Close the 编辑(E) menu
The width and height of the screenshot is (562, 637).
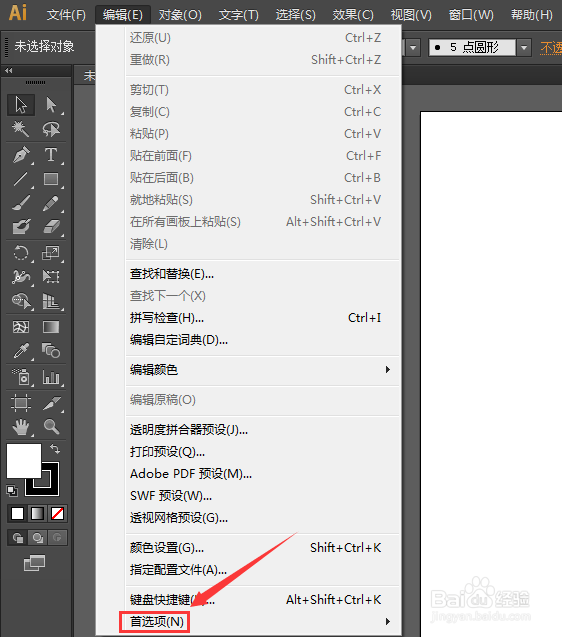tap(123, 15)
